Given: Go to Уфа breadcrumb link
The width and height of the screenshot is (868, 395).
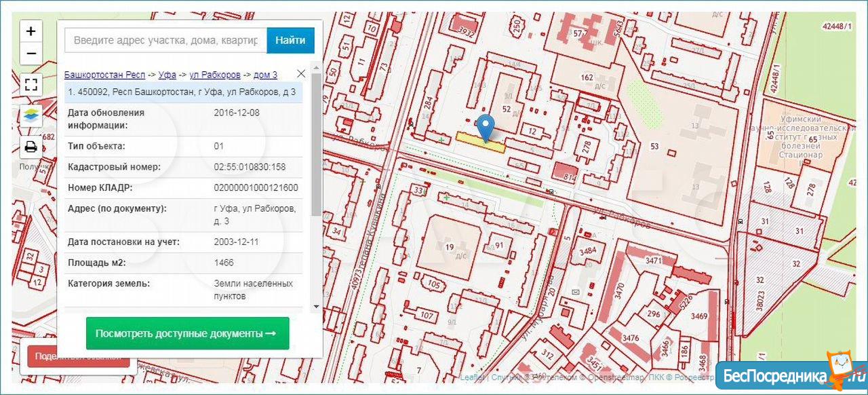Looking at the screenshot, I should (167, 75).
